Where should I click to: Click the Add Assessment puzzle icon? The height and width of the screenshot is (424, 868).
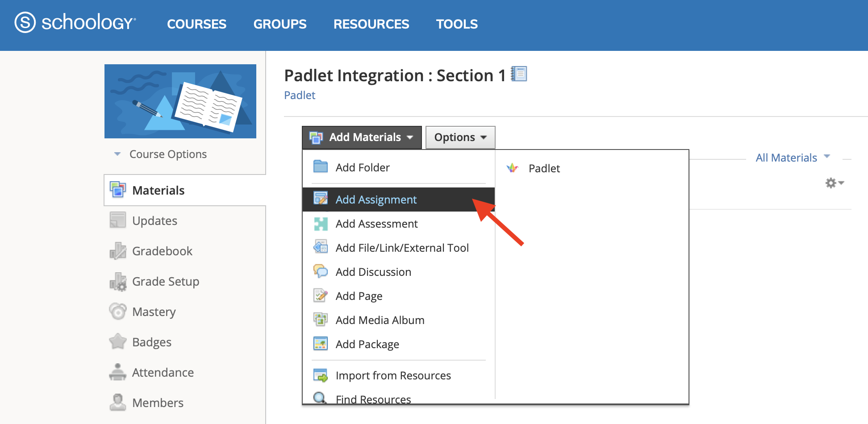(321, 224)
